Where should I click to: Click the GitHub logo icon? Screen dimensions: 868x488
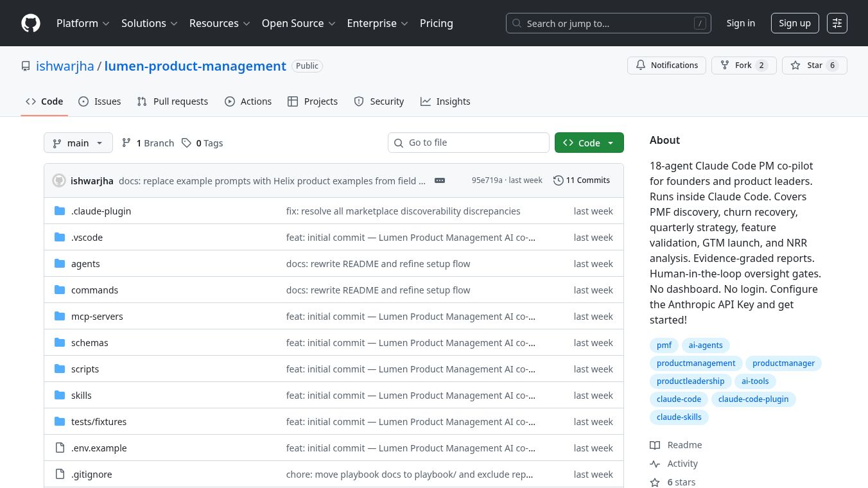(x=31, y=23)
